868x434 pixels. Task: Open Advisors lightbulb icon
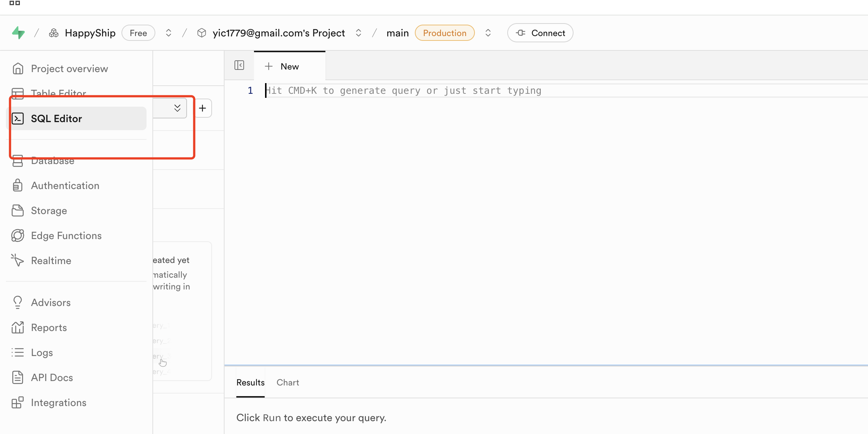tap(18, 302)
